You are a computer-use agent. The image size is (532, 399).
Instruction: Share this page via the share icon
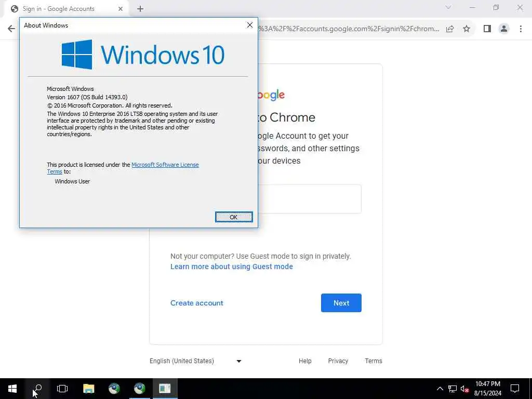pos(450,29)
